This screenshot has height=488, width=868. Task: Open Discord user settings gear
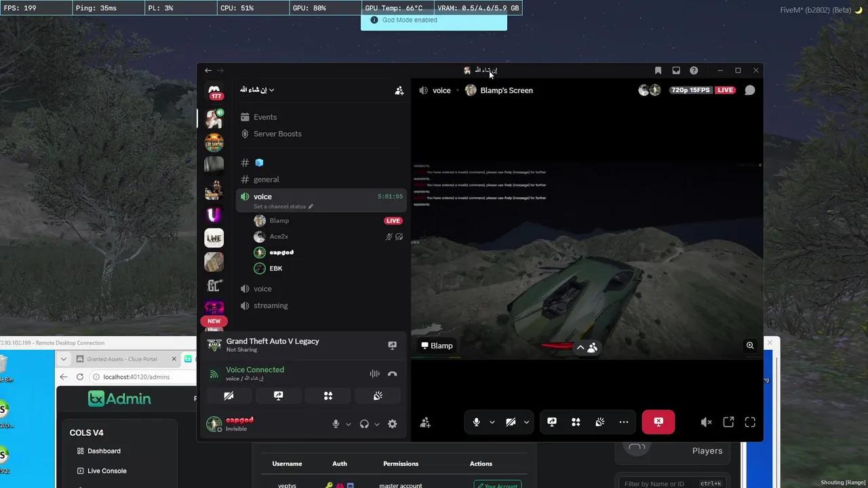click(392, 424)
